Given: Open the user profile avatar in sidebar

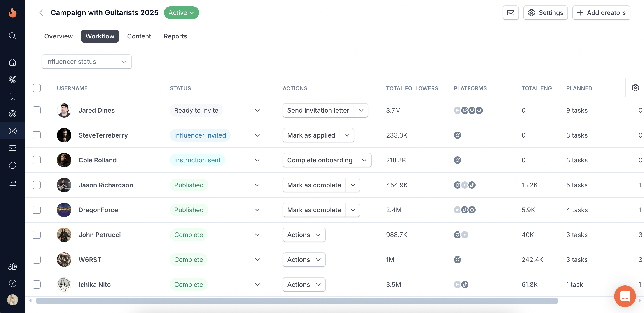Looking at the screenshot, I should 12,300.
